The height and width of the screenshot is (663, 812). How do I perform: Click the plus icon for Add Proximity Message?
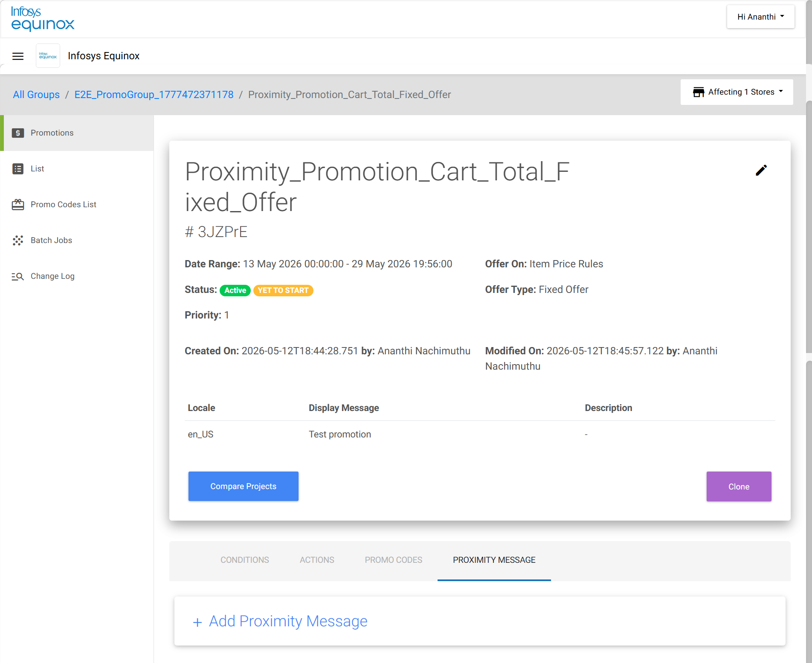pos(197,622)
